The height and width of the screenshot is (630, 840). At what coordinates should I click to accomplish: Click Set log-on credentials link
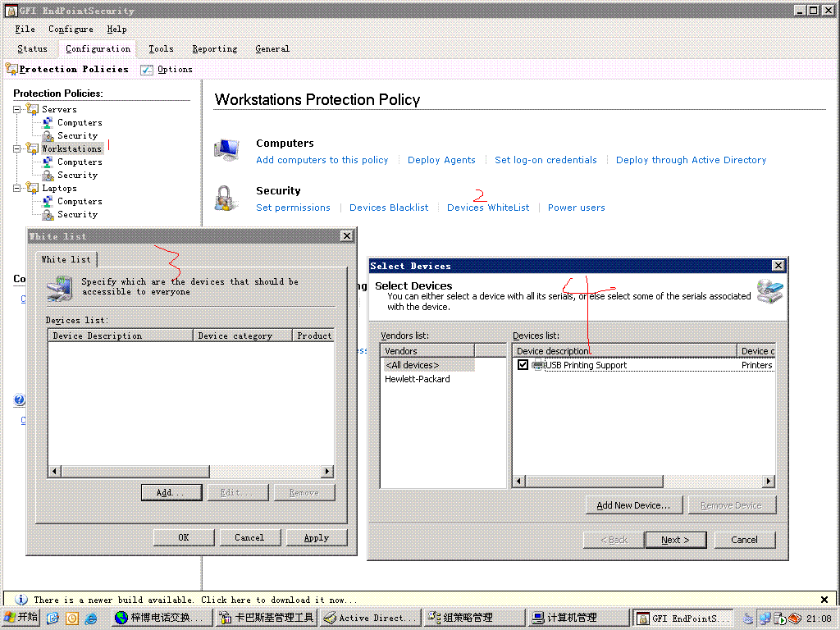546,160
